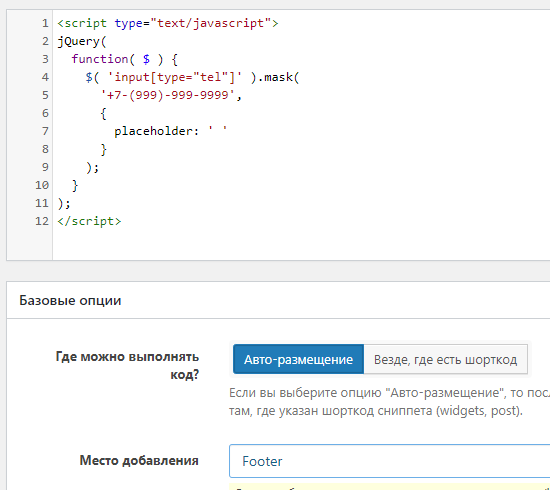Click the "function( $ ) {" line

tap(125, 59)
